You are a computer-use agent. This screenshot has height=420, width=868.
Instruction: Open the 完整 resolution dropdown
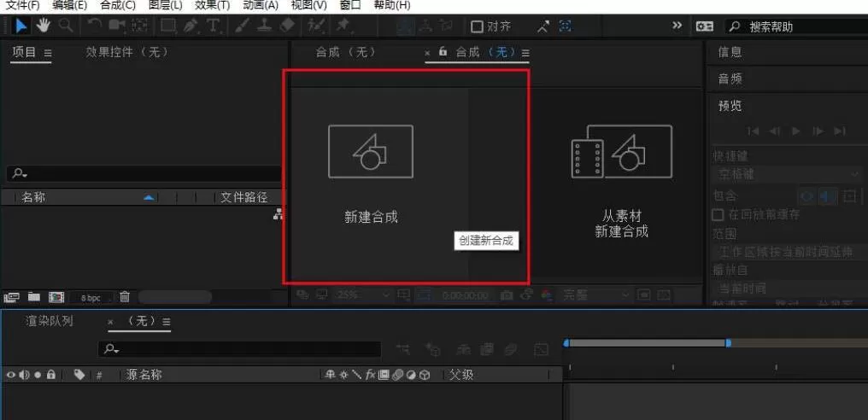click(595, 295)
